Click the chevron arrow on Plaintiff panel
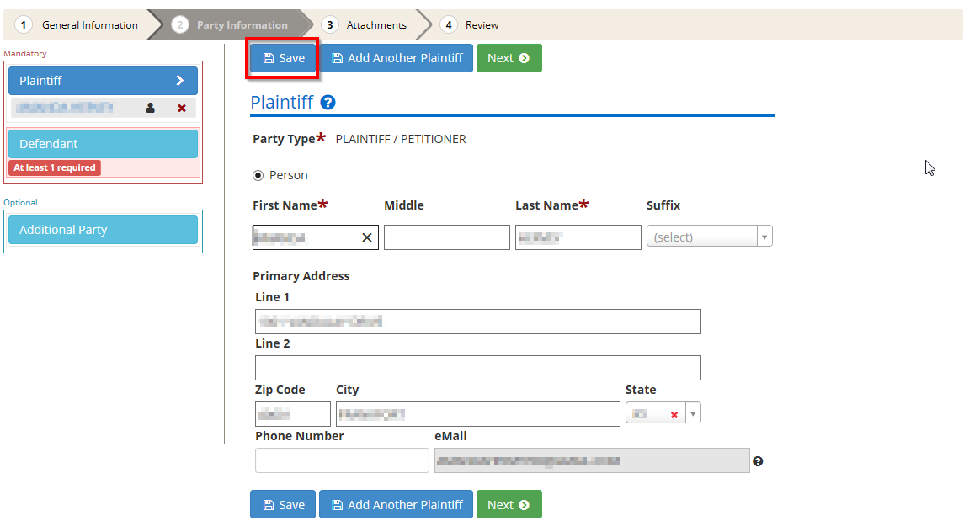 [179, 81]
